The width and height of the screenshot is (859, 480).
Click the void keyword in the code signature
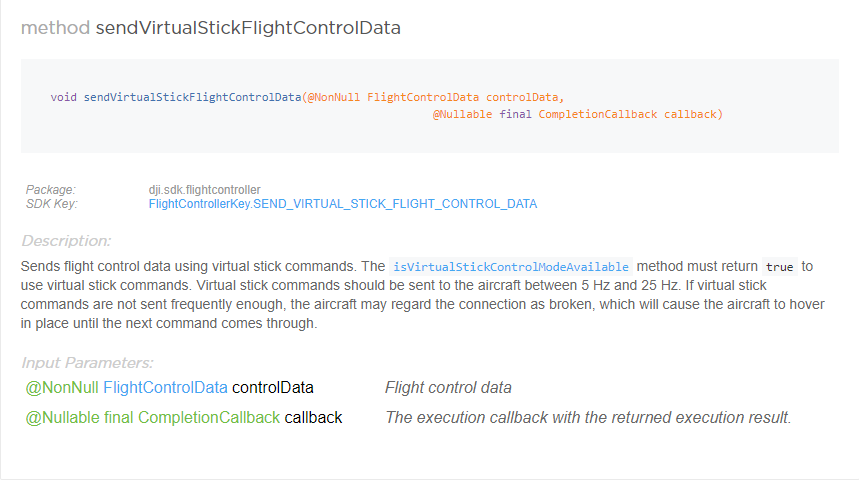(x=64, y=97)
